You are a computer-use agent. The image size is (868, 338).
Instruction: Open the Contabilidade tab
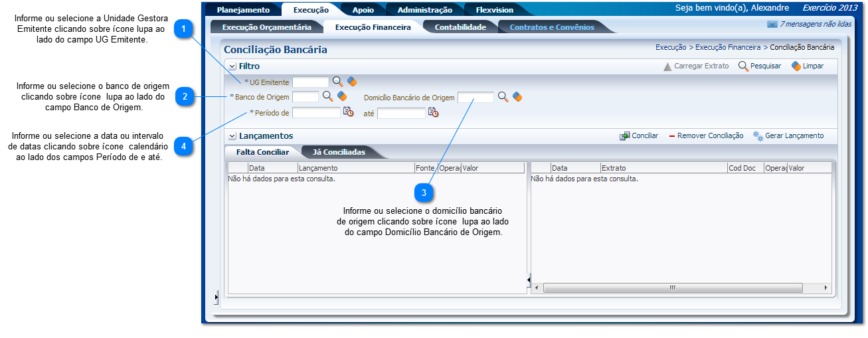tap(460, 27)
